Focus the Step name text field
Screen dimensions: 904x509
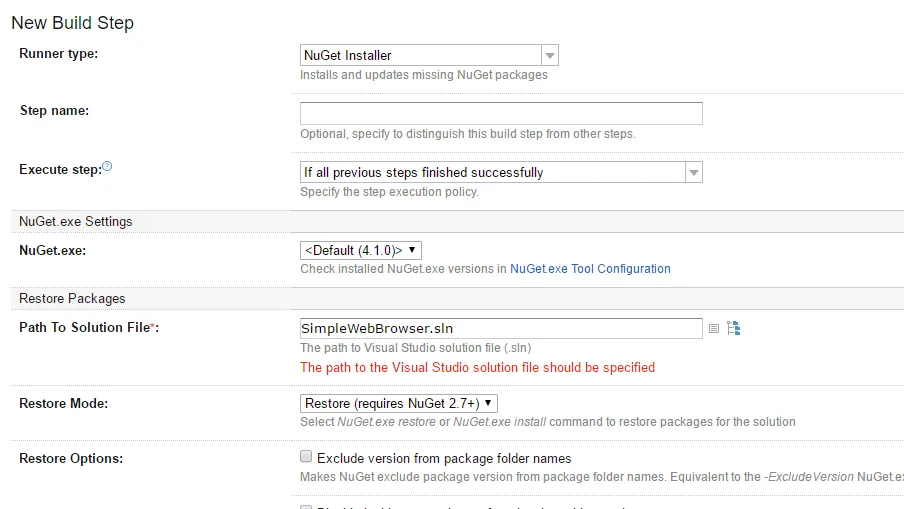point(501,113)
